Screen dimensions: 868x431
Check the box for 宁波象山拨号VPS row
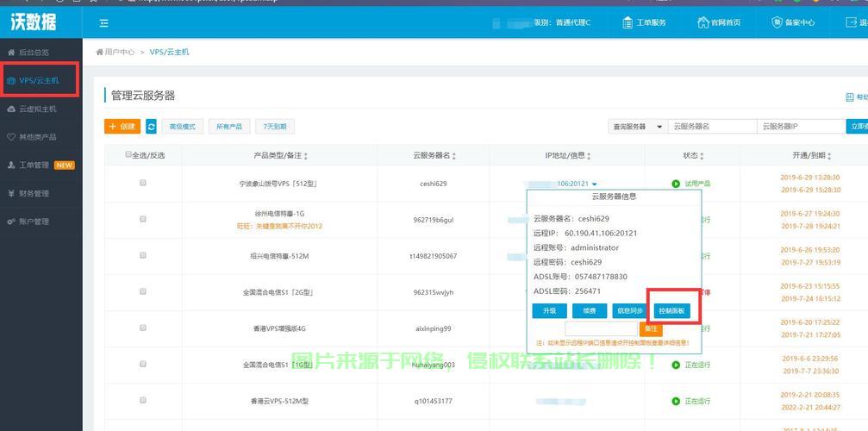143,183
